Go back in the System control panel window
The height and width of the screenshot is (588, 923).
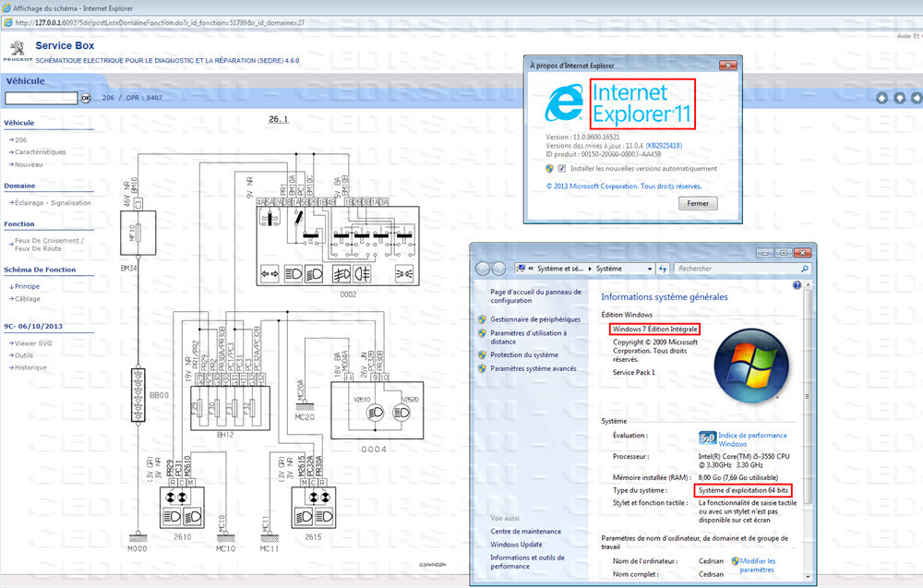pyautogui.click(x=483, y=269)
